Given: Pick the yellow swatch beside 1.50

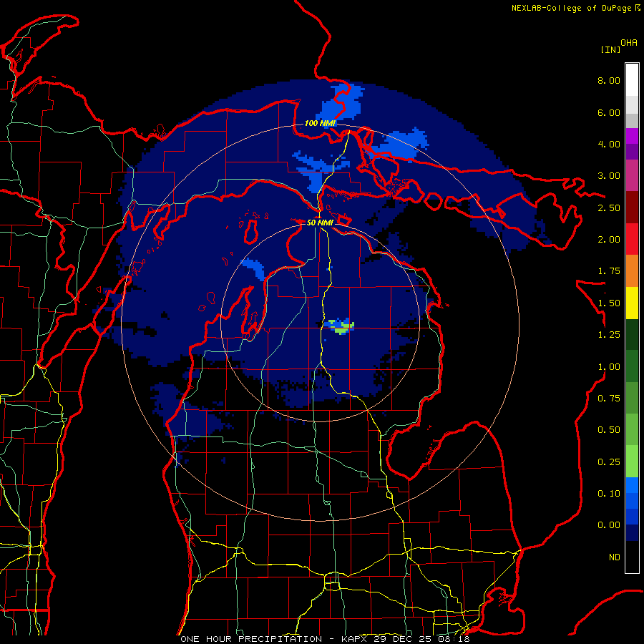Looking at the screenshot, I should tap(632, 303).
